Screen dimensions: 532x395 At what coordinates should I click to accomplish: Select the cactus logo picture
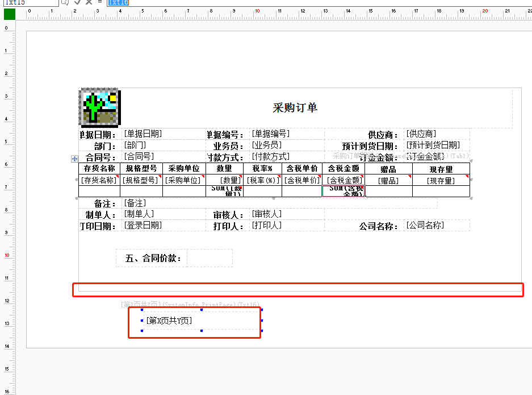pyautogui.click(x=100, y=107)
